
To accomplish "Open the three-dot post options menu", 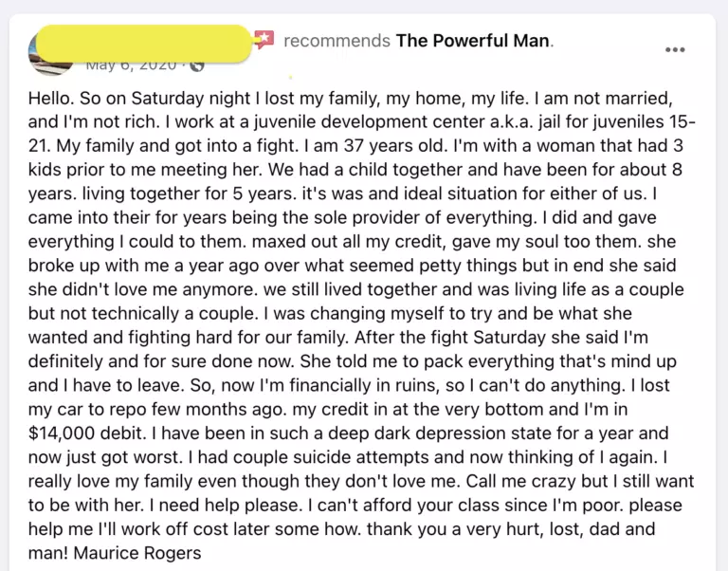I will pyautogui.click(x=675, y=49).
